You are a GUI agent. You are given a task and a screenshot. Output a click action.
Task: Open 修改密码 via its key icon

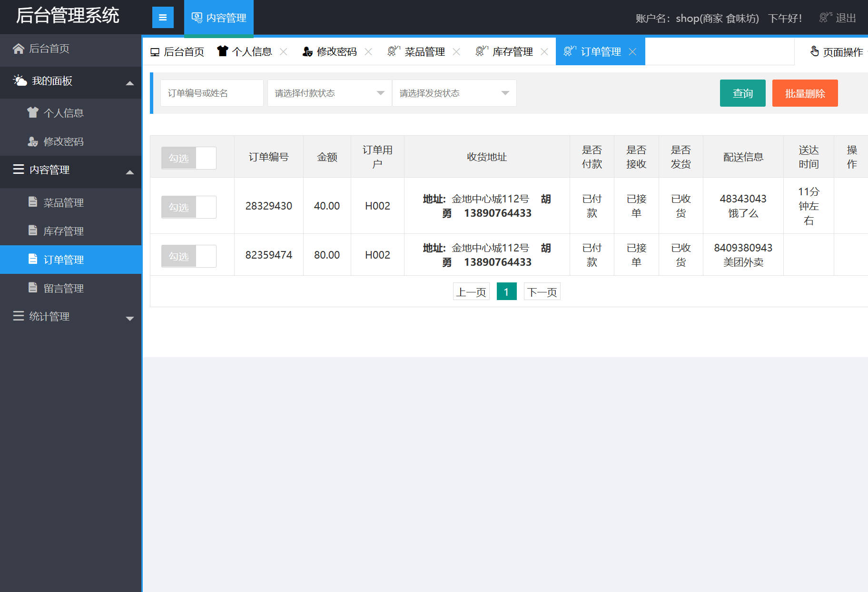tap(33, 141)
